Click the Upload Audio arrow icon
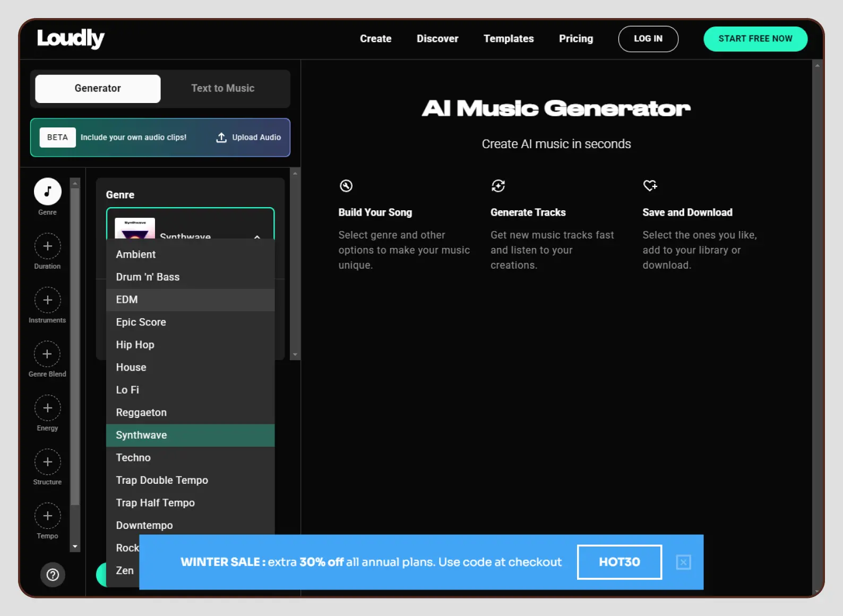 [x=221, y=138]
